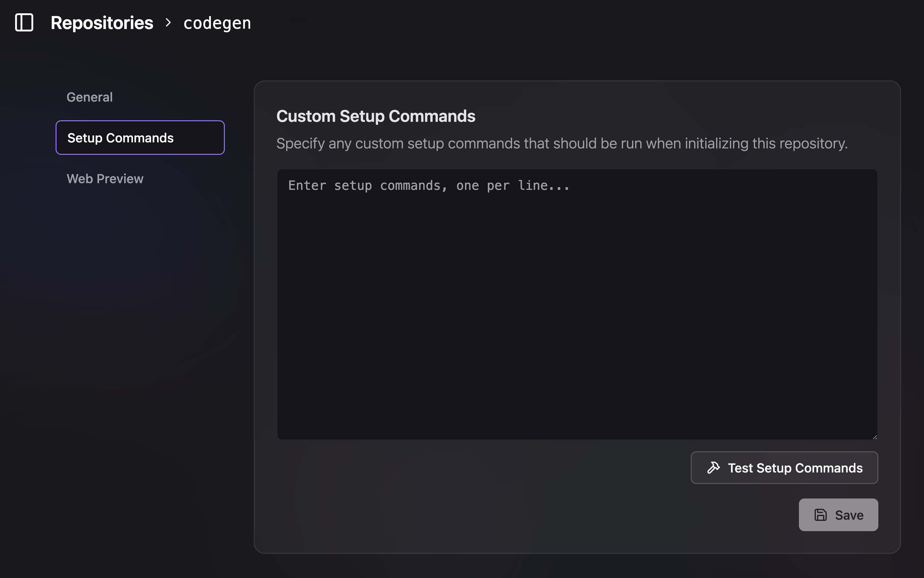The height and width of the screenshot is (578, 924).
Task: Select codegen in the breadcrumb
Action: click(x=217, y=23)
